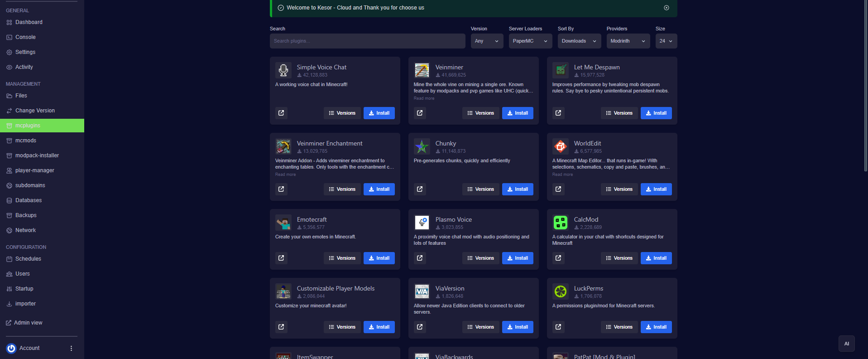Click the page vertical scrollbar

pos(866,86)
